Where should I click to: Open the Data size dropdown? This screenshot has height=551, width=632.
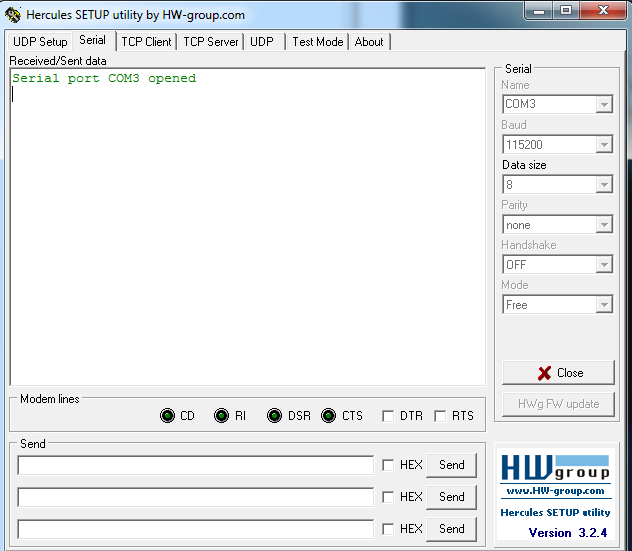(x=558, y=185)
